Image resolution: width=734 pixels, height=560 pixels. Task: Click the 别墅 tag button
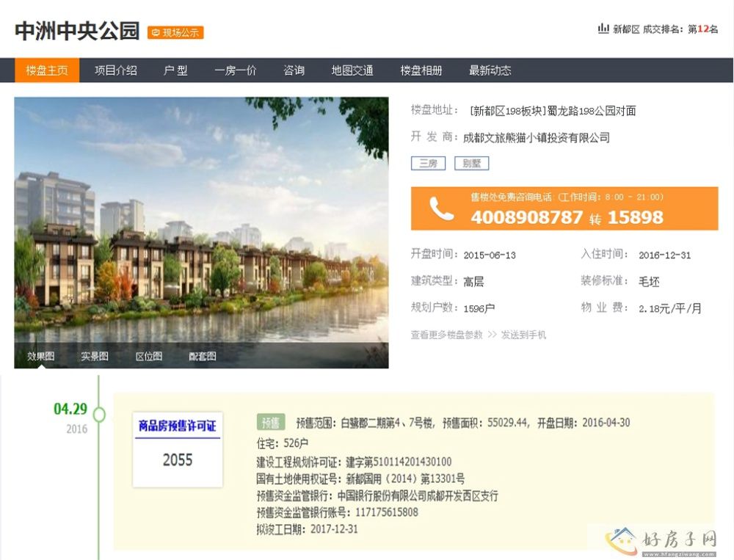click(x=471, y=164)
